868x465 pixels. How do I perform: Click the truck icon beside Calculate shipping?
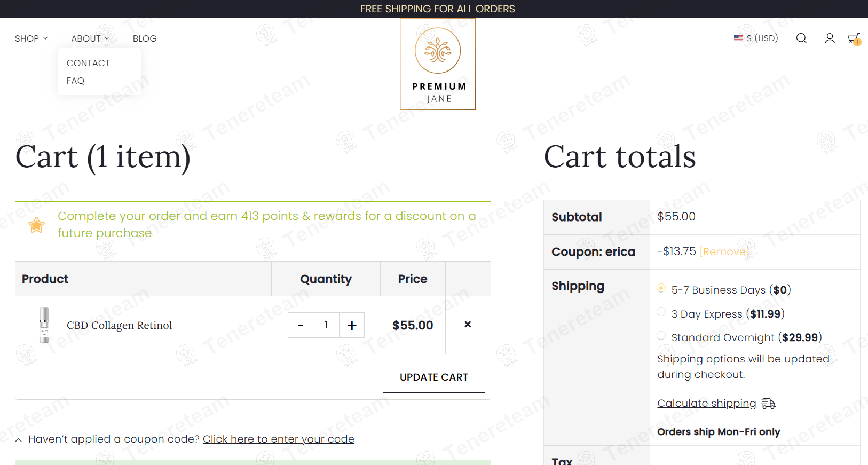tap(769, 404)
